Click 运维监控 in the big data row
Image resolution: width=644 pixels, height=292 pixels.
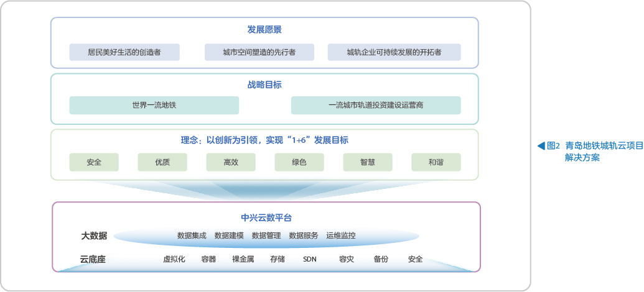341,236
